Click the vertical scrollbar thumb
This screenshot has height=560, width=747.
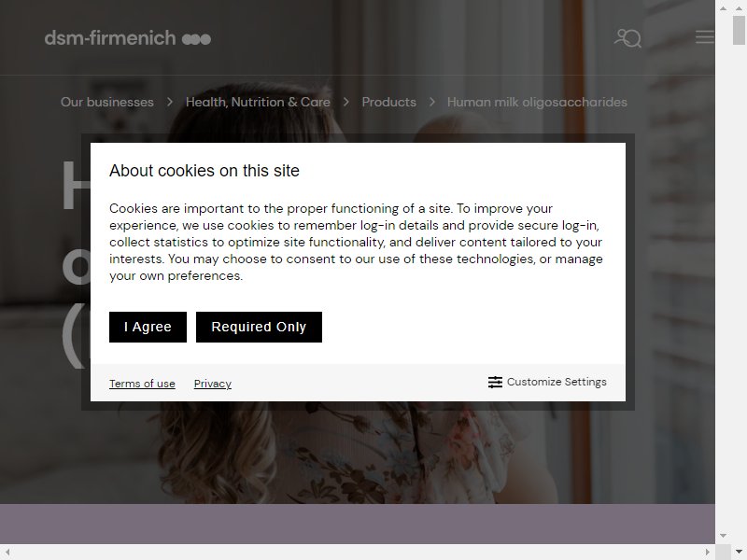click(x=739, y=30)
